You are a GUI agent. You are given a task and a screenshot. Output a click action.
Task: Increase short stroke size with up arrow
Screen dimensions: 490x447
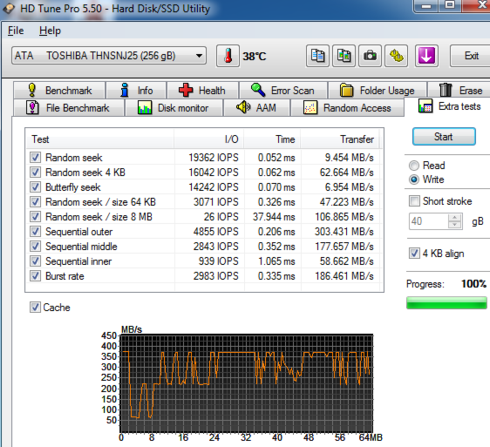455,218
